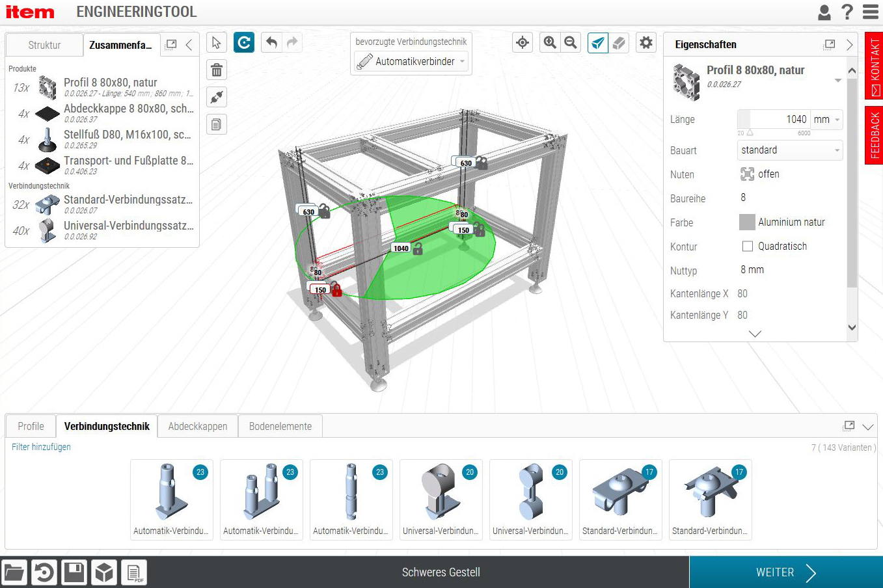883x588 pixels.
Task: Select the pointer selection tool
Action: click(x=215, y=42)
